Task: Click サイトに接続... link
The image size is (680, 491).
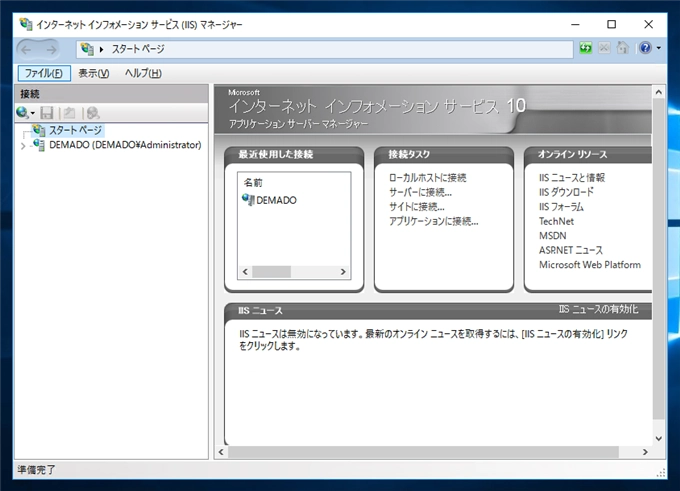Action: (x=417, y=207)
